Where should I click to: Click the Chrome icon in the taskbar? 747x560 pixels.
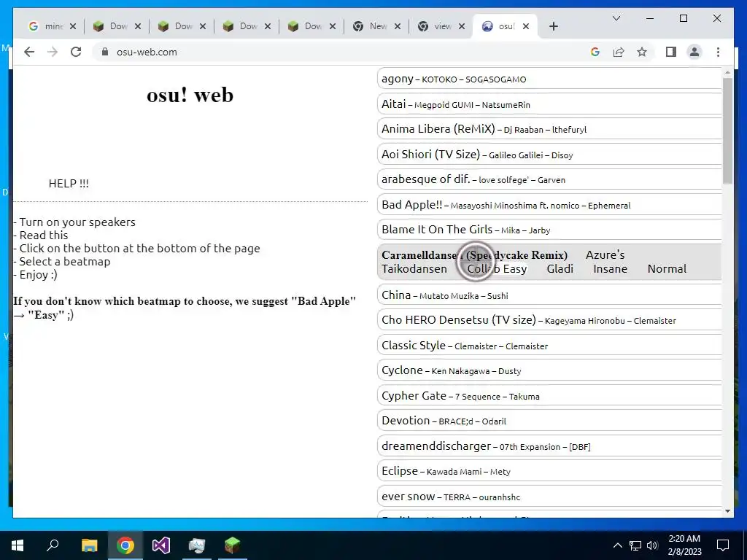pos(125,545)
